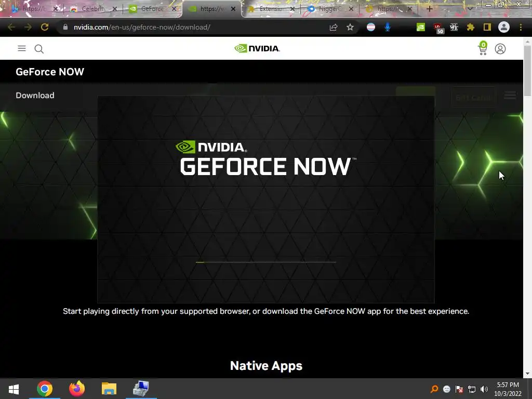View site info via the padlock icon
Image resolution: width=532 pixels, height=399 pixels.
click(65, 27)
